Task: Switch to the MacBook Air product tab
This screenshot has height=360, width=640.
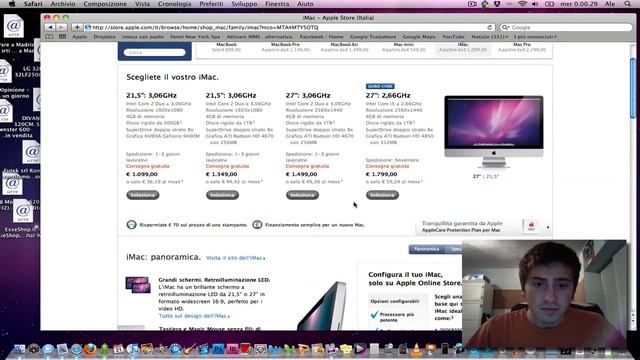Action: [x=344, y=47]
